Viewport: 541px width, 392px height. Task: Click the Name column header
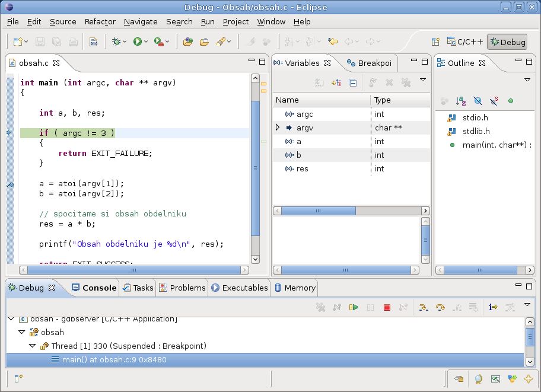322,100
